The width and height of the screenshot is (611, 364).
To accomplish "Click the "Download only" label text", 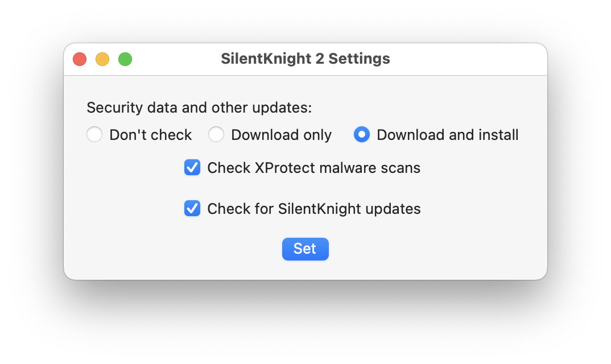I will pyautogui.click(x=281, y=135).
